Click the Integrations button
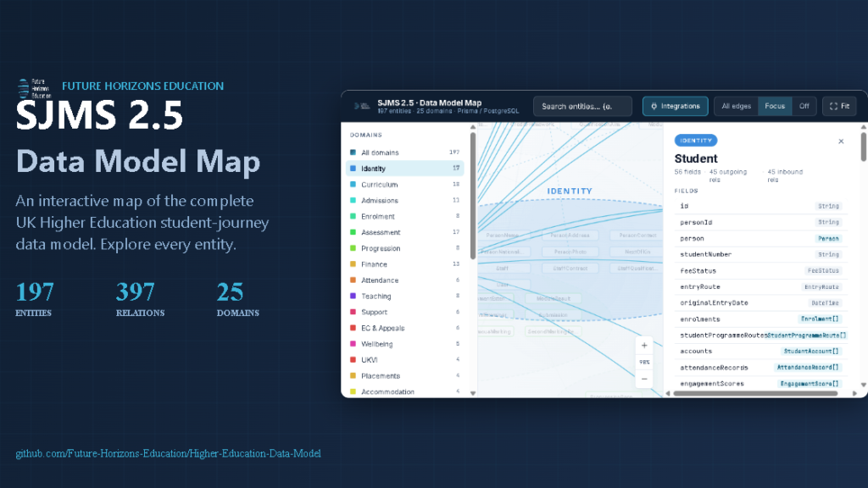The height and width of the screenshot is (488, 868). click(x=675, y=106)
